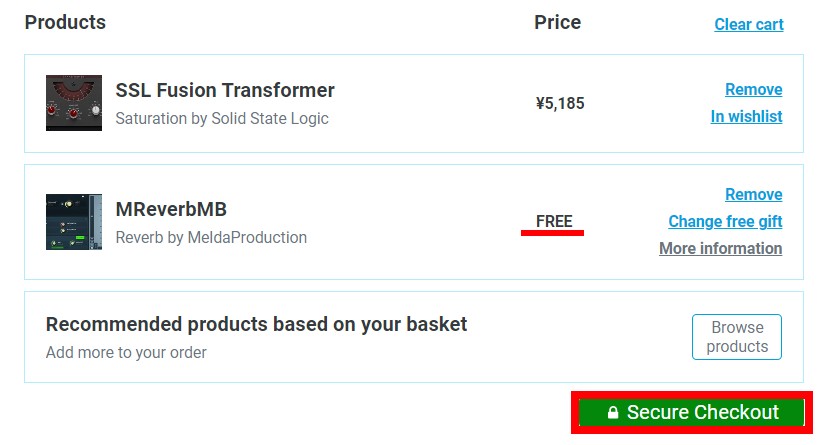Click Clear cart link
The height and width of the screenshot is (445, 833).
(x=749, y=24)
